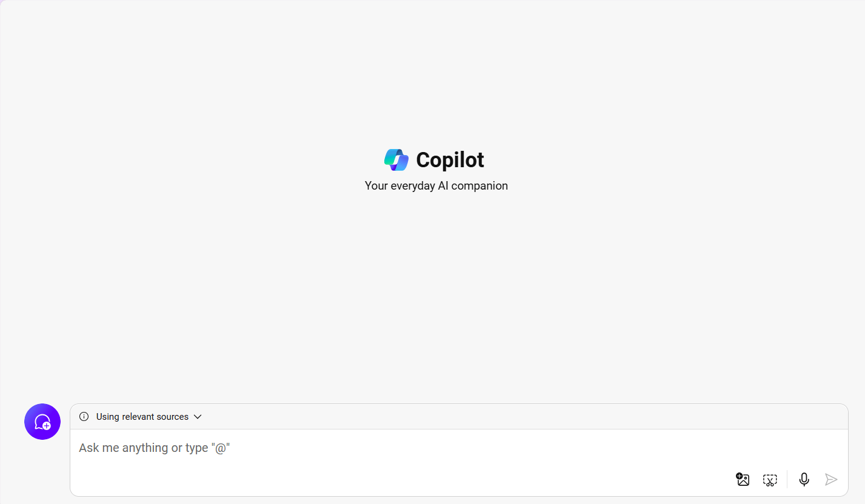Click the info circle icon beside sources label

click(84, 417)
